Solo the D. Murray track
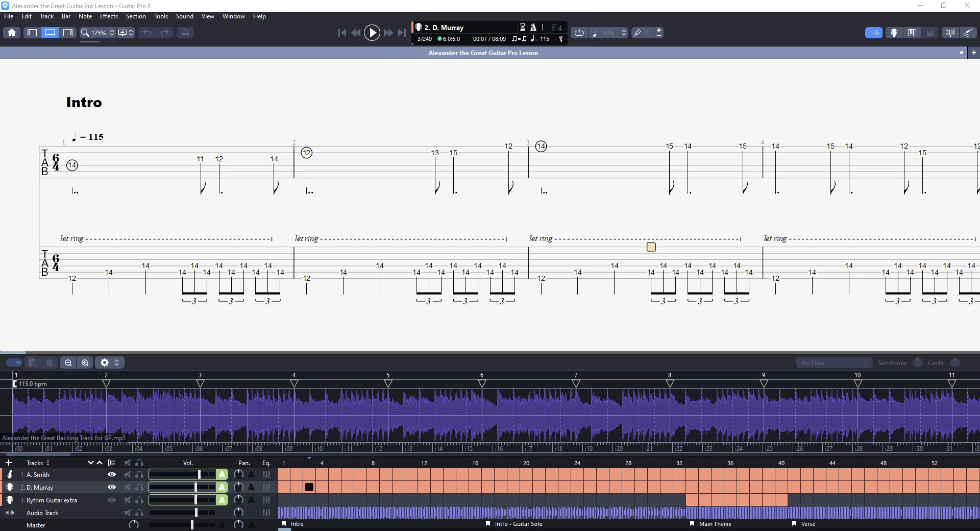Image resolution: width=980 pixels, height=531 pixels. [x=139, y=487]
